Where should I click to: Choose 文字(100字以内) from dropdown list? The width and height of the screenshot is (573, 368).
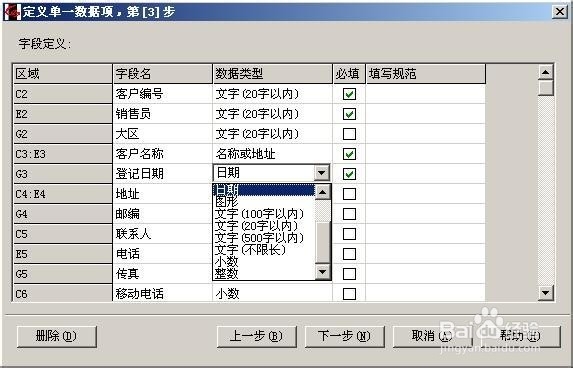(259, 214)
